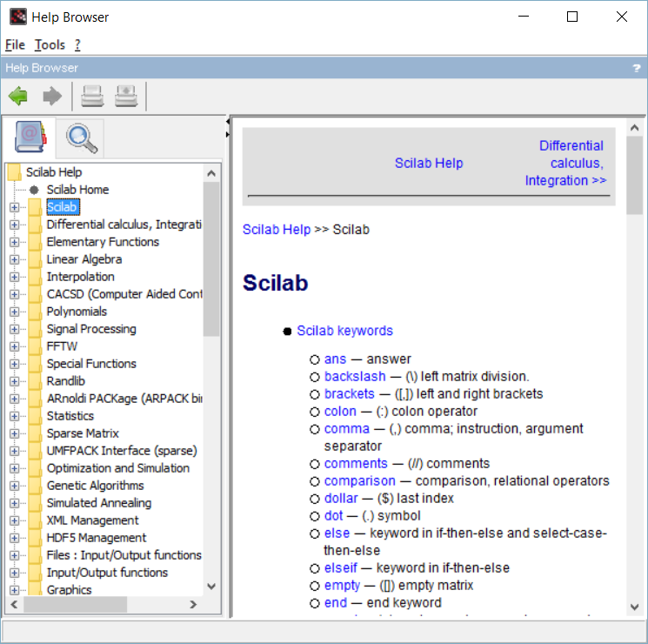The height and width of the screenshot is (644, 648).
Task: Select Graphics in the tree
Action: [69, 589]
